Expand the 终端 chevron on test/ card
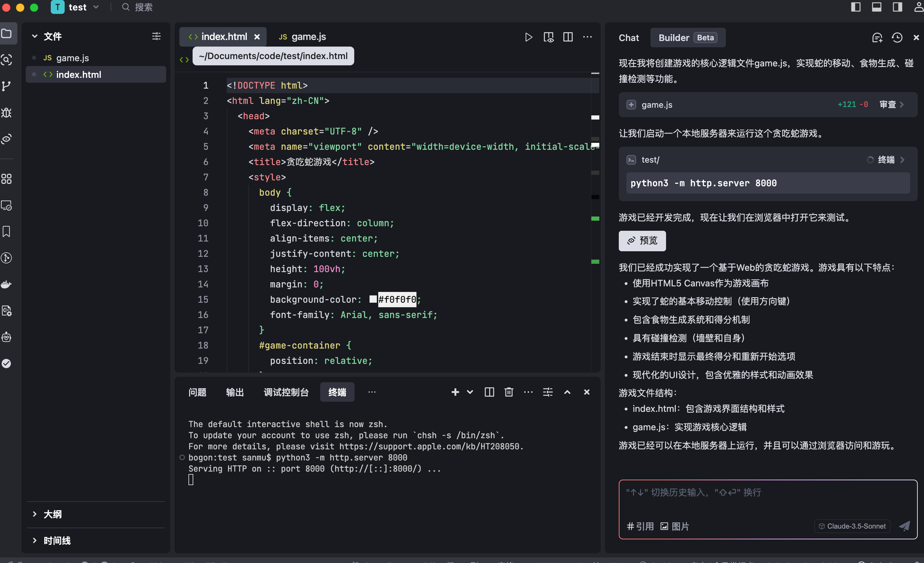924x563 pixels. pos(902,160)
